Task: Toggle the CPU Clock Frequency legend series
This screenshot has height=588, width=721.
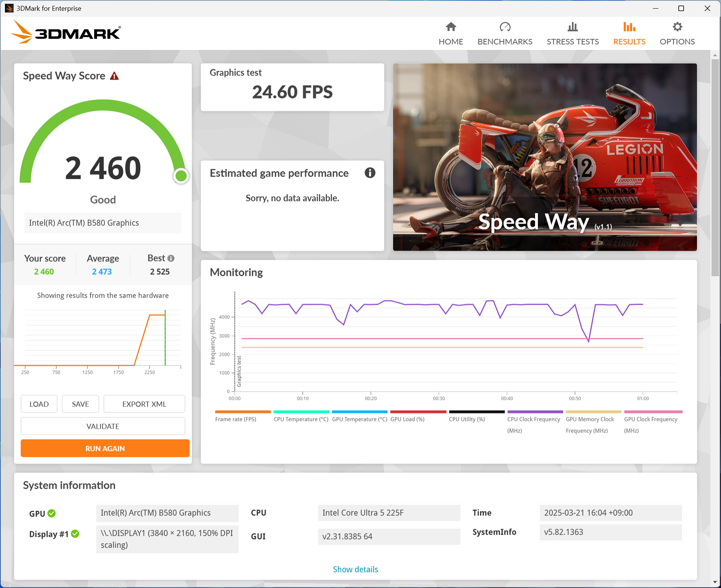Action: pos(535,422)
